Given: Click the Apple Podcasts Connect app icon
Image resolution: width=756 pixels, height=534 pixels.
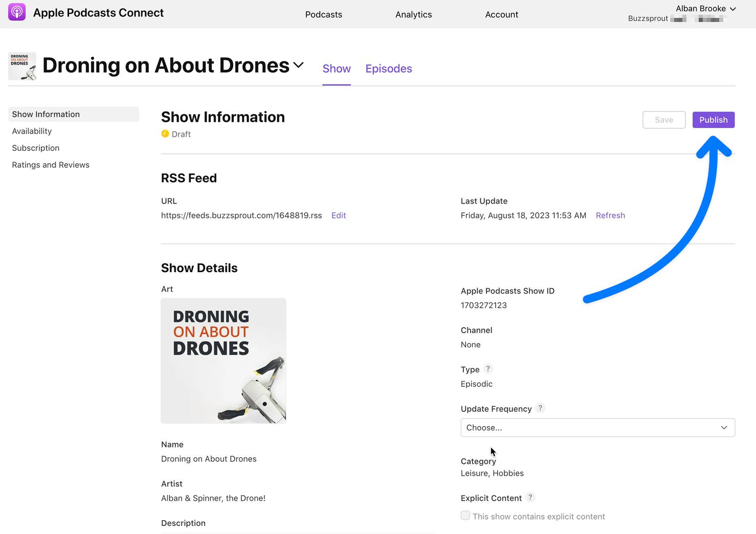Looking at the screenshot, I should (x=16, y=11).
